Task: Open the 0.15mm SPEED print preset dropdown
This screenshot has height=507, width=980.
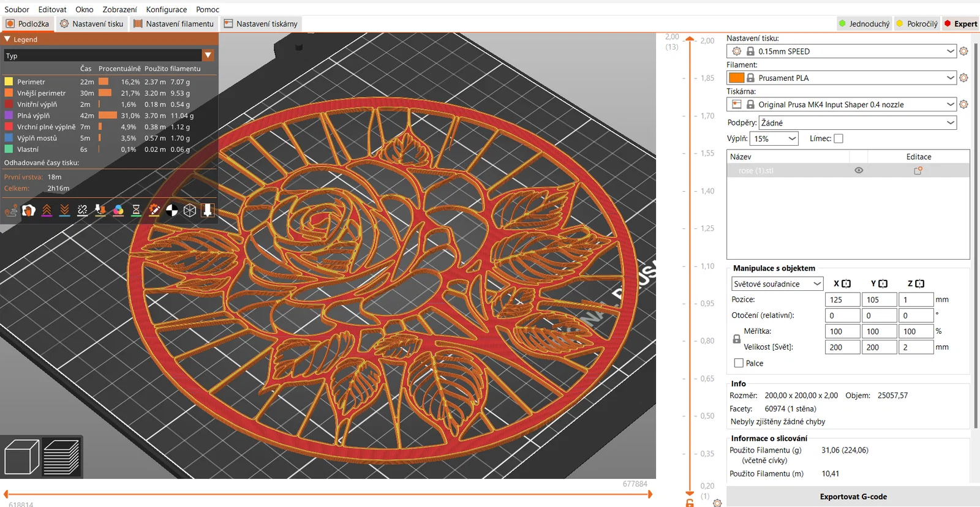Action: tap(842, 51)
